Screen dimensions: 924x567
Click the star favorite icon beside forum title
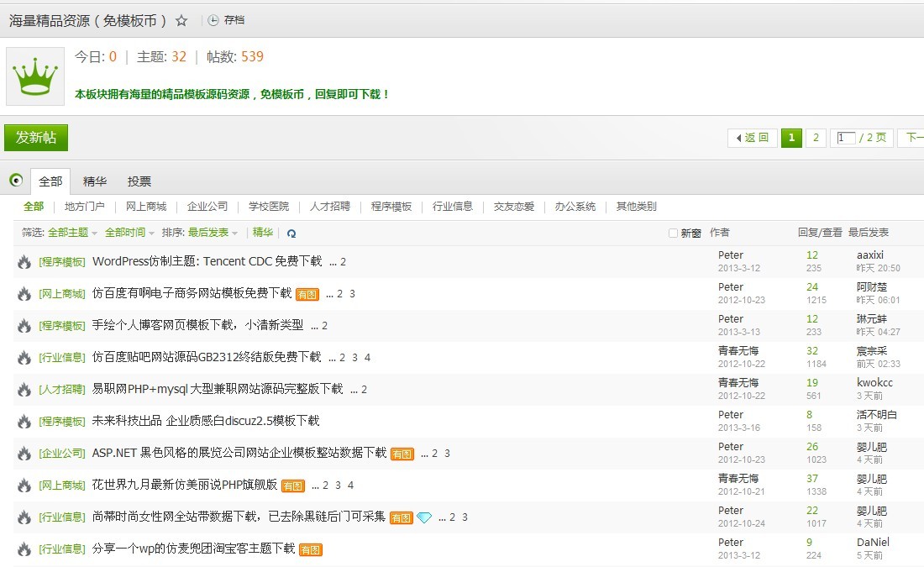[x=181, y=21]
